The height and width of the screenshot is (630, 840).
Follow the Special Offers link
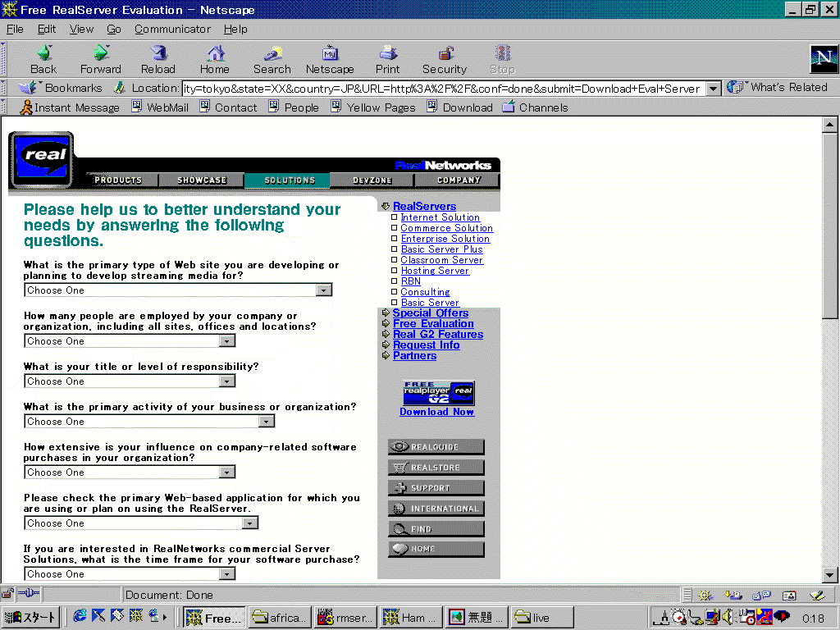point(430,313)
